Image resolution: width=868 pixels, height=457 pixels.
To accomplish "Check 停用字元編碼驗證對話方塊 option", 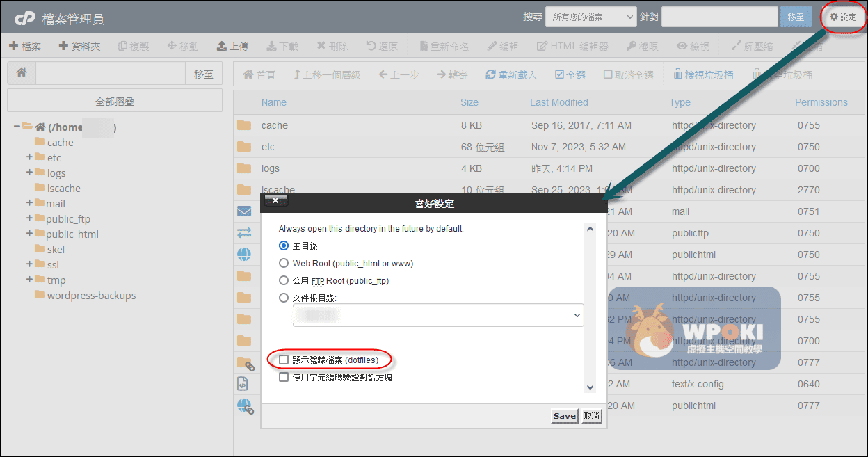I will pos(284,377).
